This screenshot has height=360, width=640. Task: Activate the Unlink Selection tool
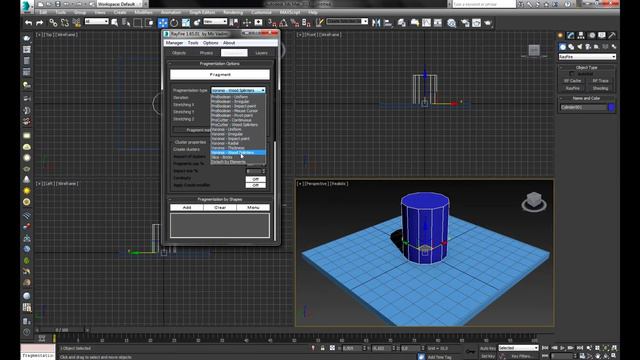click(65, 23)
